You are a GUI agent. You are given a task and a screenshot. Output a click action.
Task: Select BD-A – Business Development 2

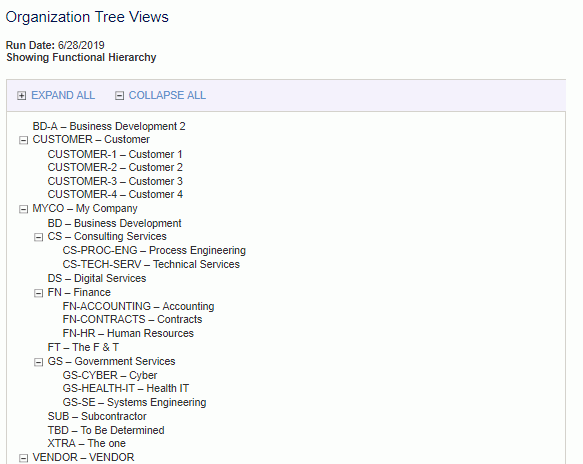point(109,126)
